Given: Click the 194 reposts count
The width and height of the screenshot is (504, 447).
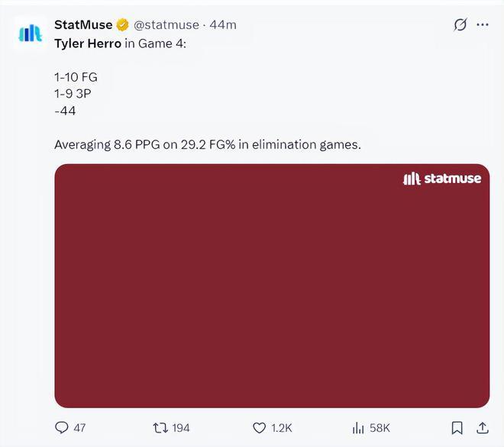Looking at the screenshot, I should [181, 428].
